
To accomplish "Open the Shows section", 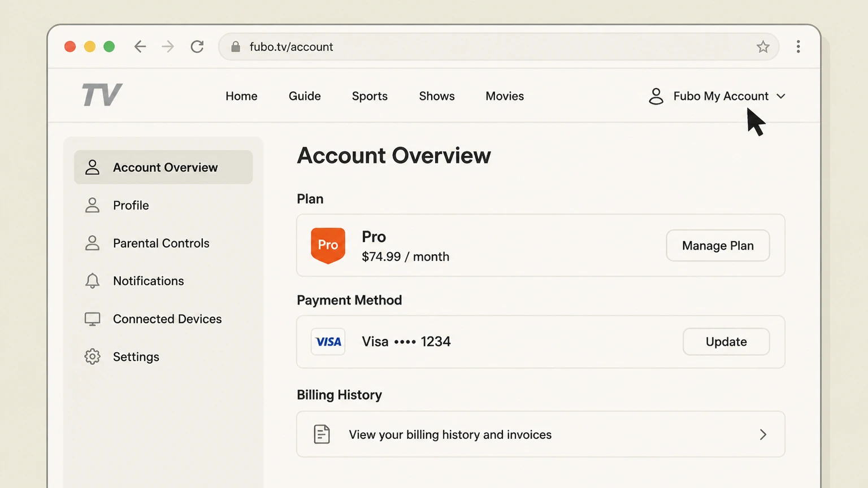I will 437,96.
